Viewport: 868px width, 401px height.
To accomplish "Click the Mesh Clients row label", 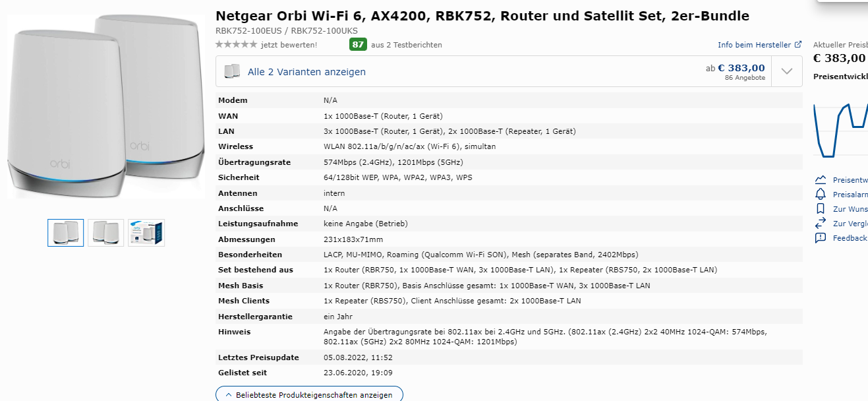I will [245, 301].
